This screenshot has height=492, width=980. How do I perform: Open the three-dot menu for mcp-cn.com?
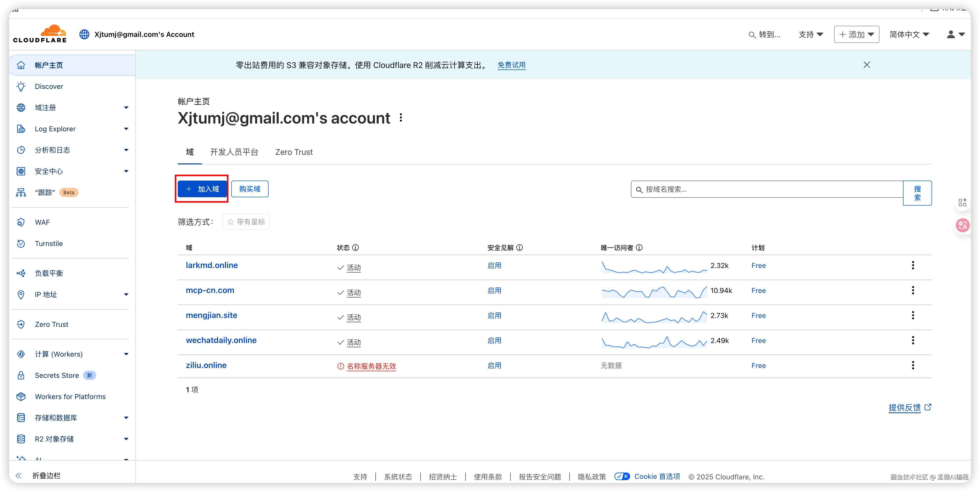tap(913, 290)
